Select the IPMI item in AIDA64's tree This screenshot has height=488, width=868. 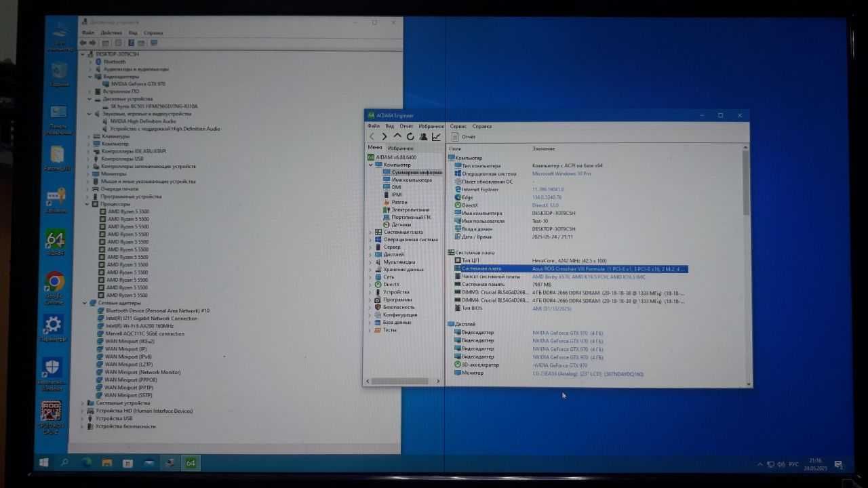click(x=393, y=195)
